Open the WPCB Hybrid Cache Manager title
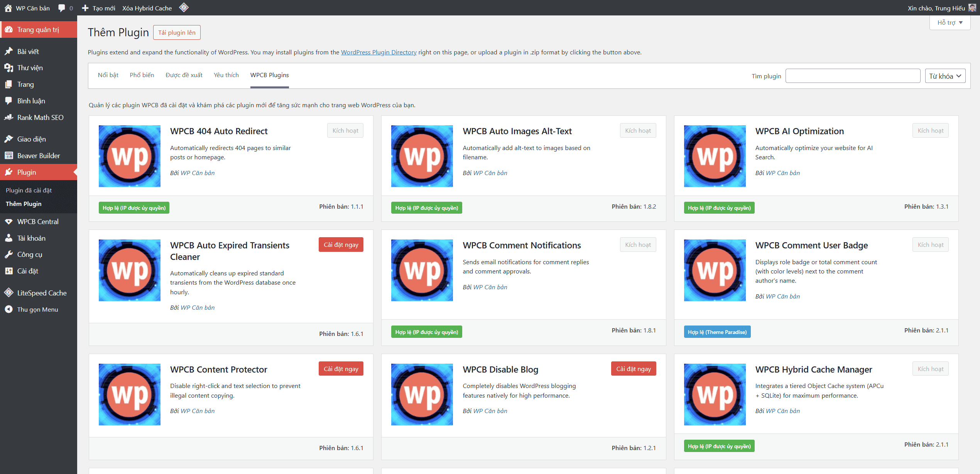The image size is (980, 474). coord(814,369)
